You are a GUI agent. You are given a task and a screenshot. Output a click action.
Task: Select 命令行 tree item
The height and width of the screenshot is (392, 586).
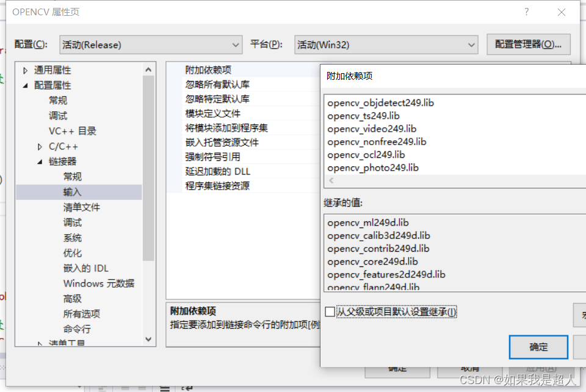[77, 329]
